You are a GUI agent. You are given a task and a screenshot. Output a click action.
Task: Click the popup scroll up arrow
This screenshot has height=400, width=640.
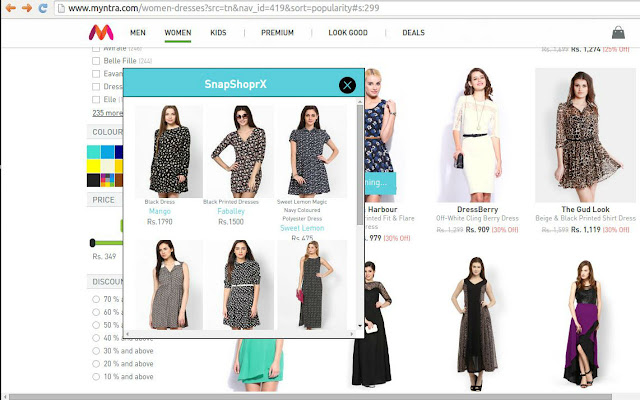coord(360,101)
